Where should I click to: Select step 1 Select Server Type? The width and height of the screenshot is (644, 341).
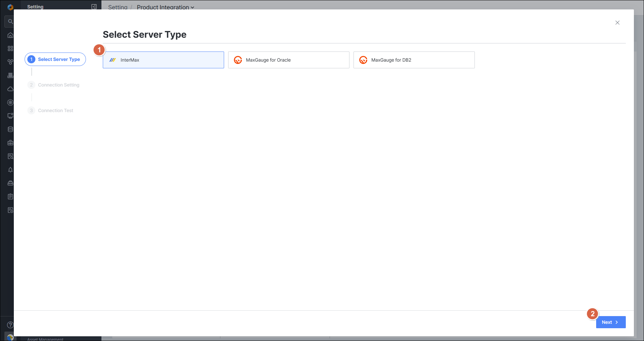click(55, 59)
